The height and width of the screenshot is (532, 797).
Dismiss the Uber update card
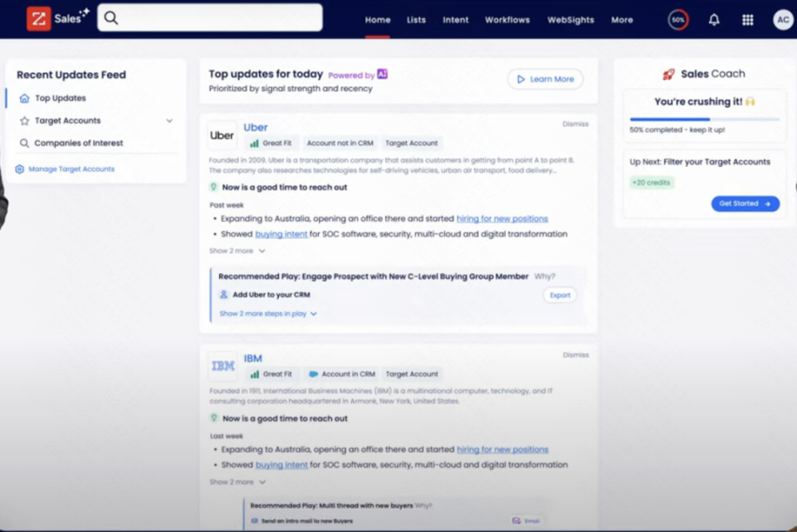point(575,124)
